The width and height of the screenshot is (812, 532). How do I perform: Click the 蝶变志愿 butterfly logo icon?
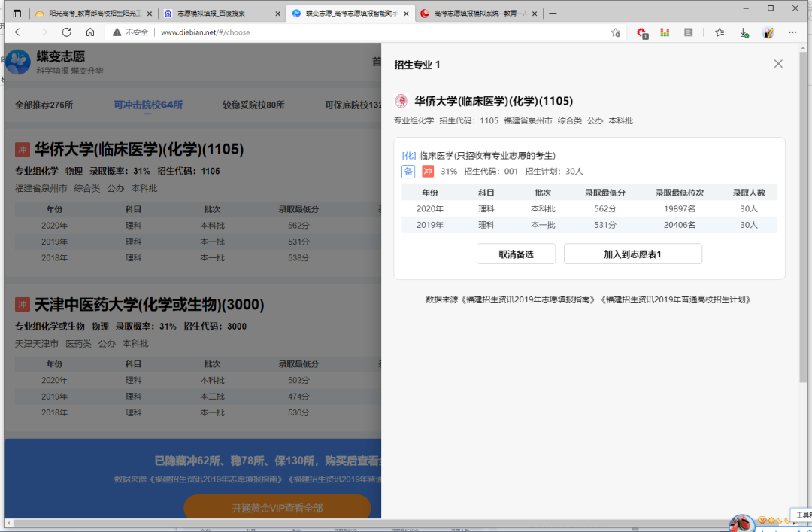[18, 62]
